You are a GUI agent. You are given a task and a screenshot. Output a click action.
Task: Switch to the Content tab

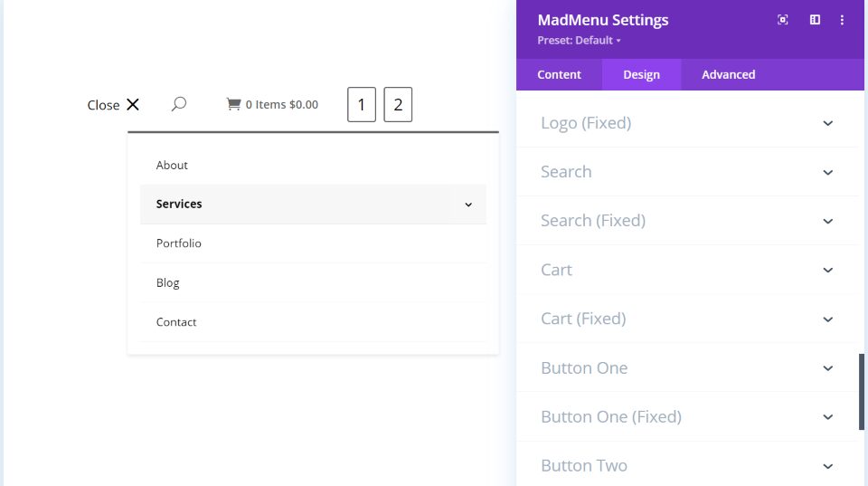click(x=559, y=75)
